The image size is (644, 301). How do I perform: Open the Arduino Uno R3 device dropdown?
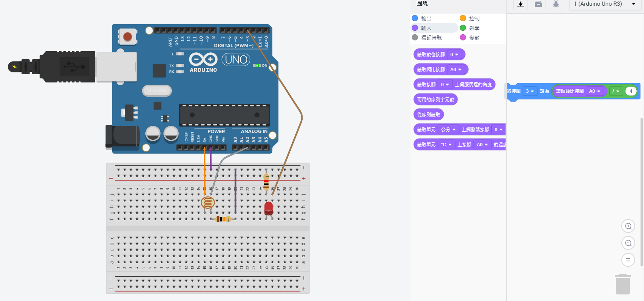point(604,4)
